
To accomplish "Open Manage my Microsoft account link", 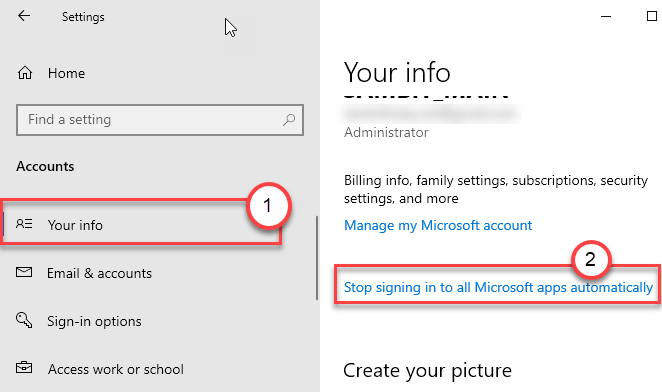I will 438,225.
